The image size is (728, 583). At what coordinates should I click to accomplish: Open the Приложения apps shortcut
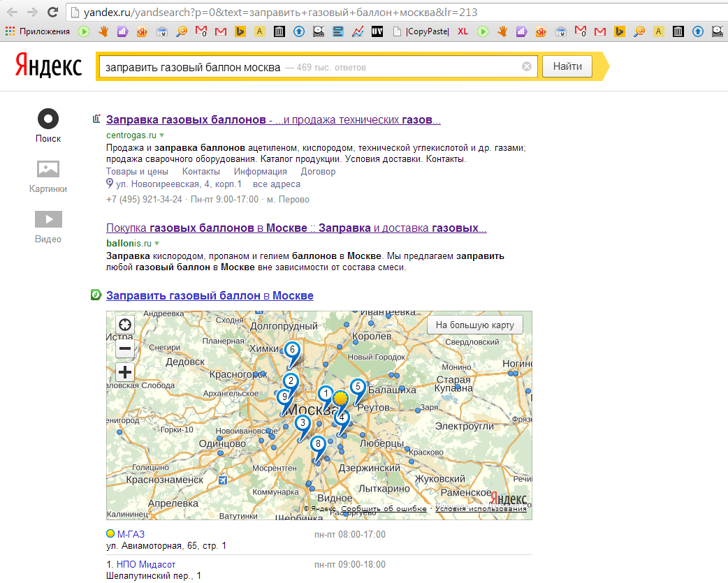(38, 31)
